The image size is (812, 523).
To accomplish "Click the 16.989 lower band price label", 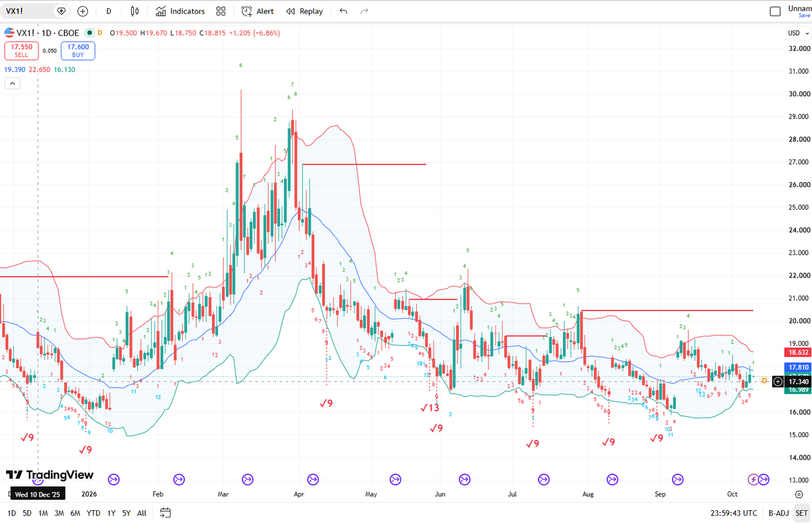I will point(798,390).
